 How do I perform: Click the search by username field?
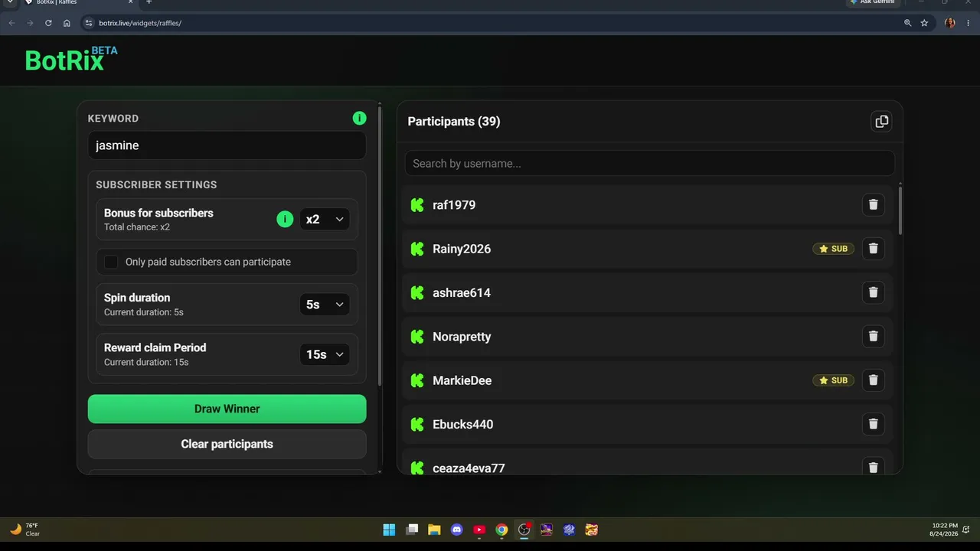(650, 163)
